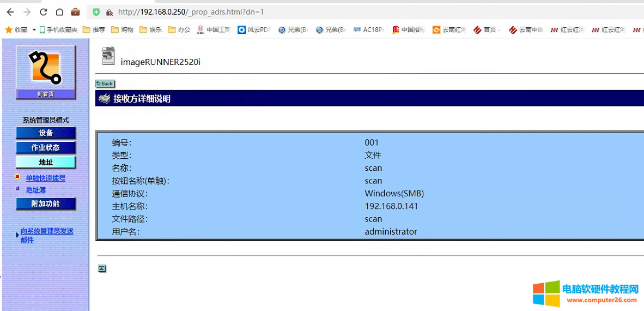Open the AC18Pr bookmark
The height and width of the screenshot is (311, 644).
[368, 29]
